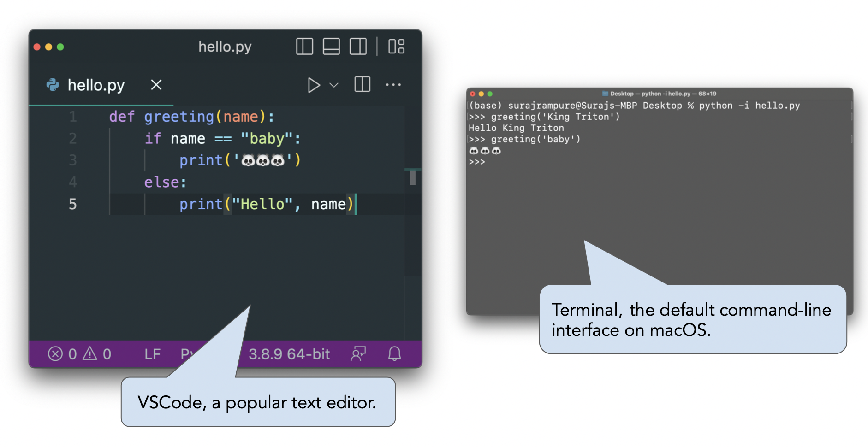
Task: Click panda emoji output in Terminal
Action: 485,151
